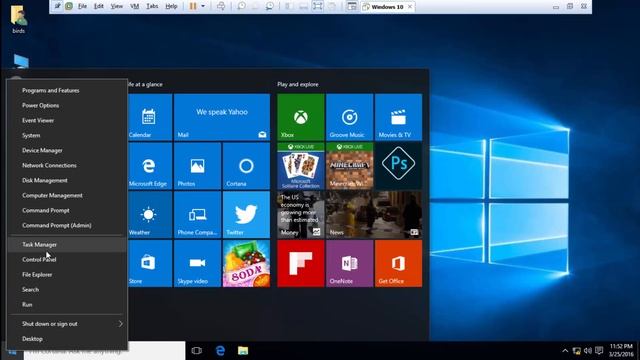Open the Candy Crush Soda tile

(x=247, y=264)
